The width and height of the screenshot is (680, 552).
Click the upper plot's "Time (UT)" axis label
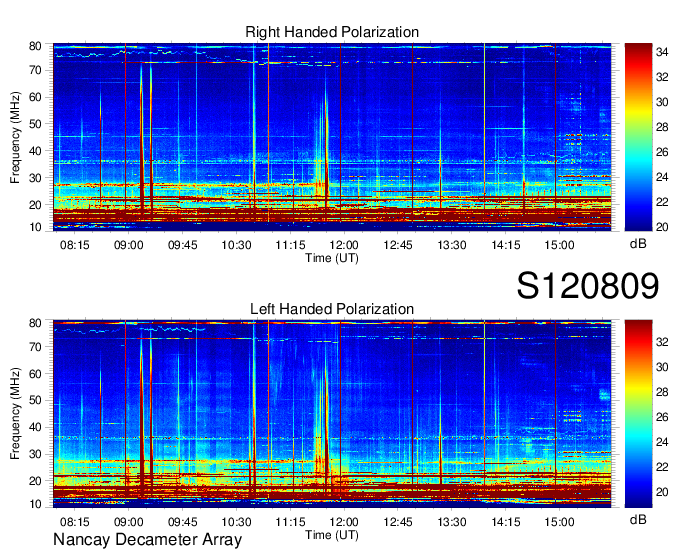pos(332,258)
